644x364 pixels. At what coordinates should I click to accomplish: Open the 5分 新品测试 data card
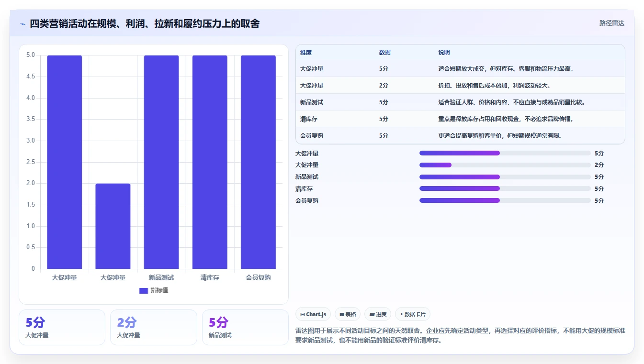pos(245,327)
